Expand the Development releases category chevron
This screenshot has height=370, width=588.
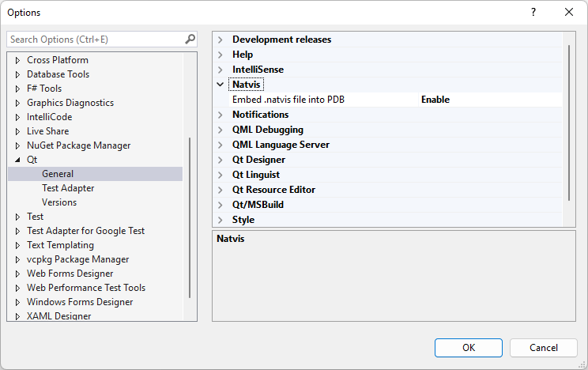coord(220,40)
